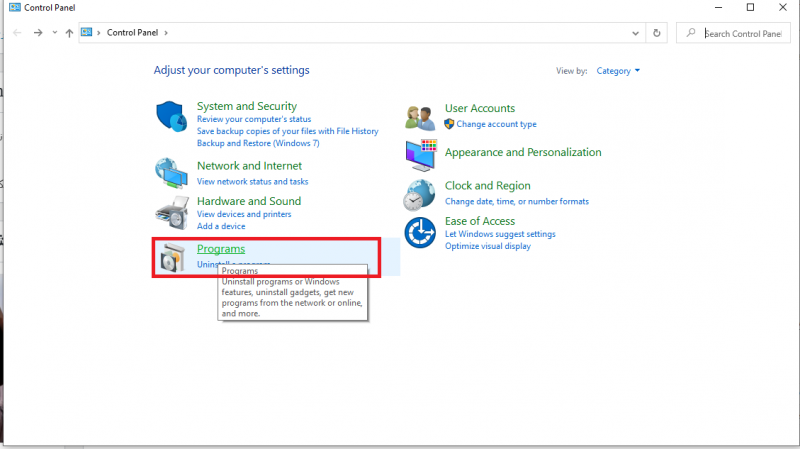Click the Hardware and Sound printer icon

click(x=172, y=212)
